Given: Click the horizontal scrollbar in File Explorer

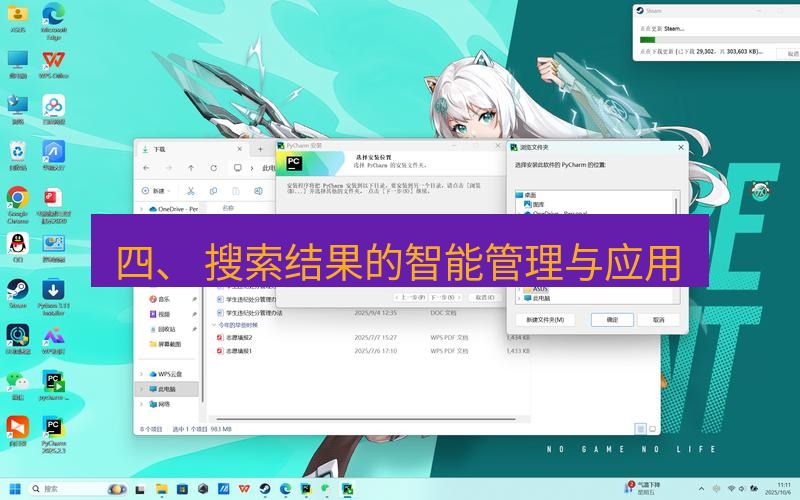Looking at the screenshot, I should click(x=366, y=419).
